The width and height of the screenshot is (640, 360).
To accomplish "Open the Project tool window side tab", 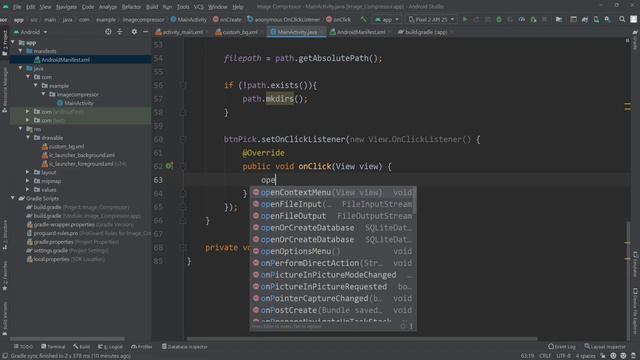I will [4, 43].
